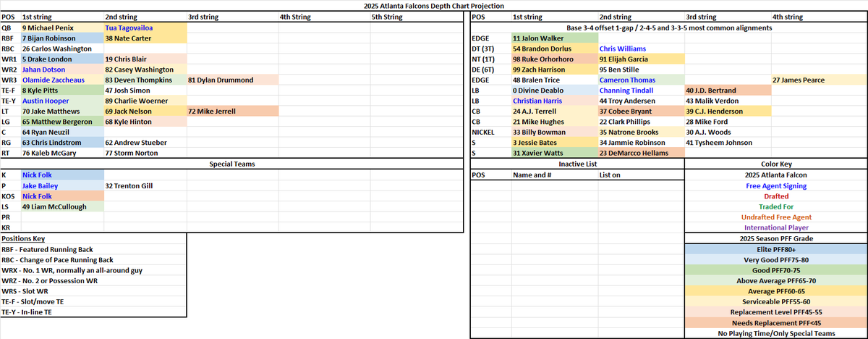Click the 'Needs Replacement PFF<45' color key cell

pyautogui.click(x=775, y=323)
